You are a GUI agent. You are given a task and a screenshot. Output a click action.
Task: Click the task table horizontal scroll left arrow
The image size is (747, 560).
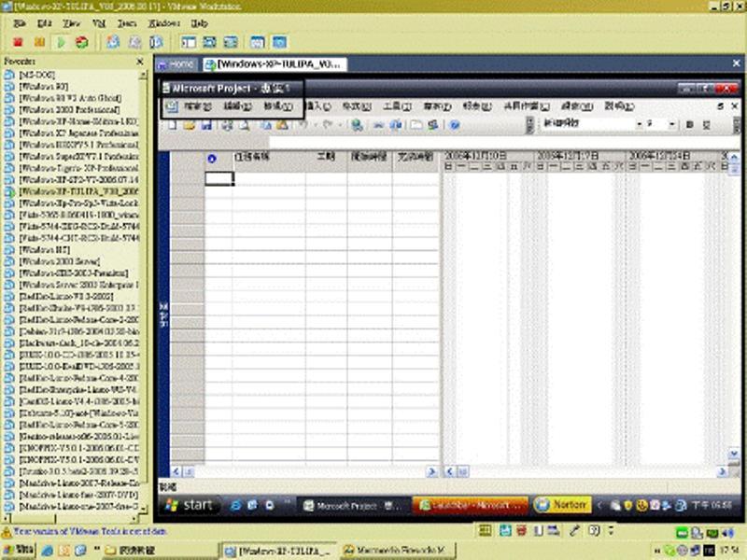176,471
